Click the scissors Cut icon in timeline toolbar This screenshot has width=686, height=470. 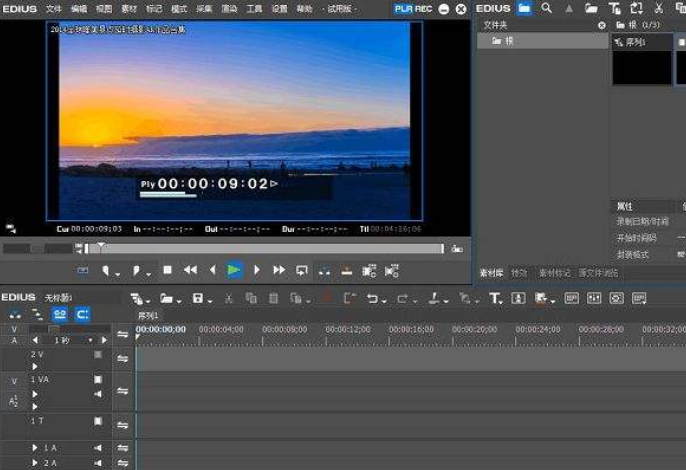(229, 298)
